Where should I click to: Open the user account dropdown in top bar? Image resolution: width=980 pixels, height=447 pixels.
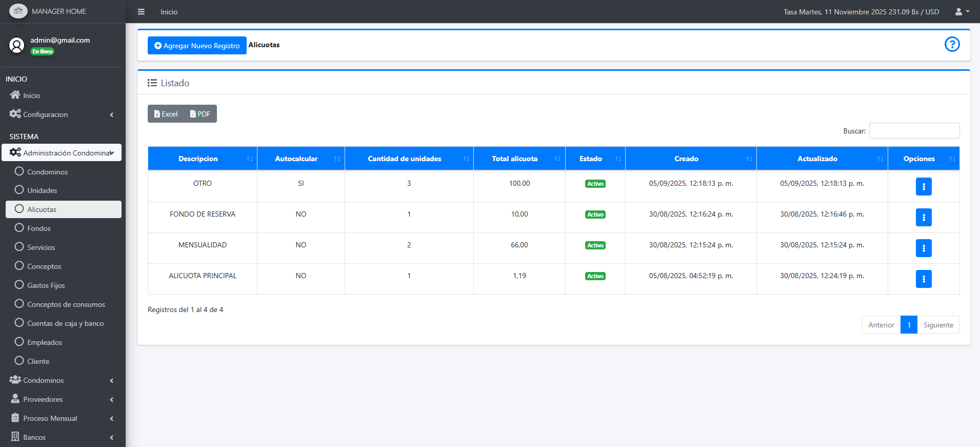click(962, 12)
